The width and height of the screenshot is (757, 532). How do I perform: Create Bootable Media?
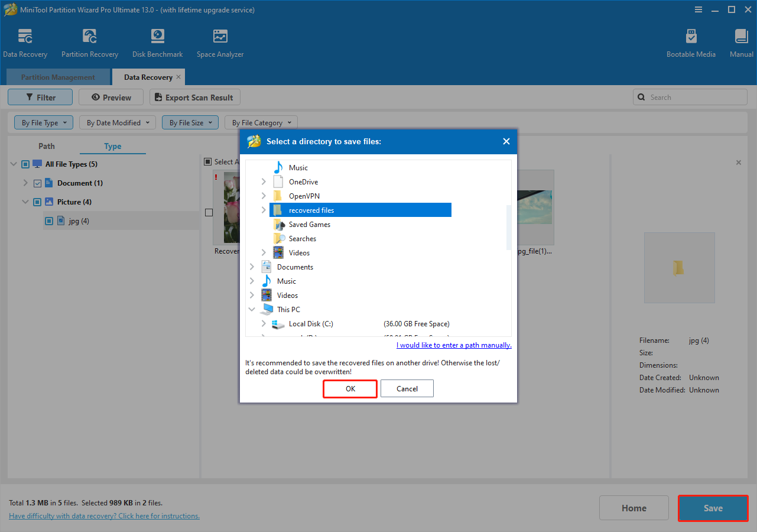tap(691, 41)
